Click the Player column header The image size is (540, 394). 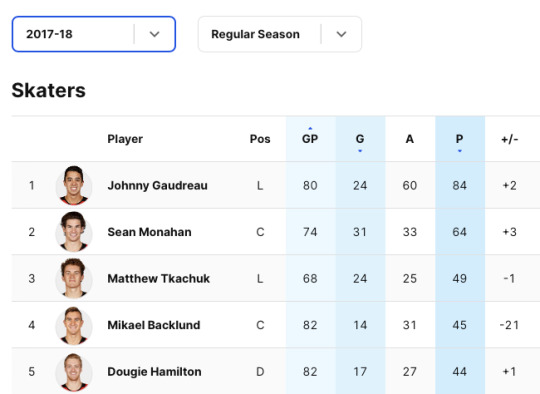(125, 139)
